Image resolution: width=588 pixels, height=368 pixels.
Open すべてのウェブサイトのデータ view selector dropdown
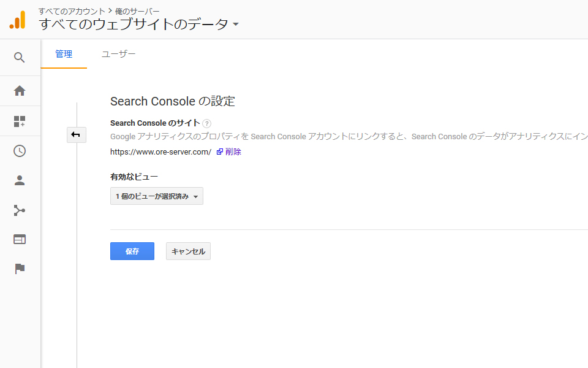(139, 24)
